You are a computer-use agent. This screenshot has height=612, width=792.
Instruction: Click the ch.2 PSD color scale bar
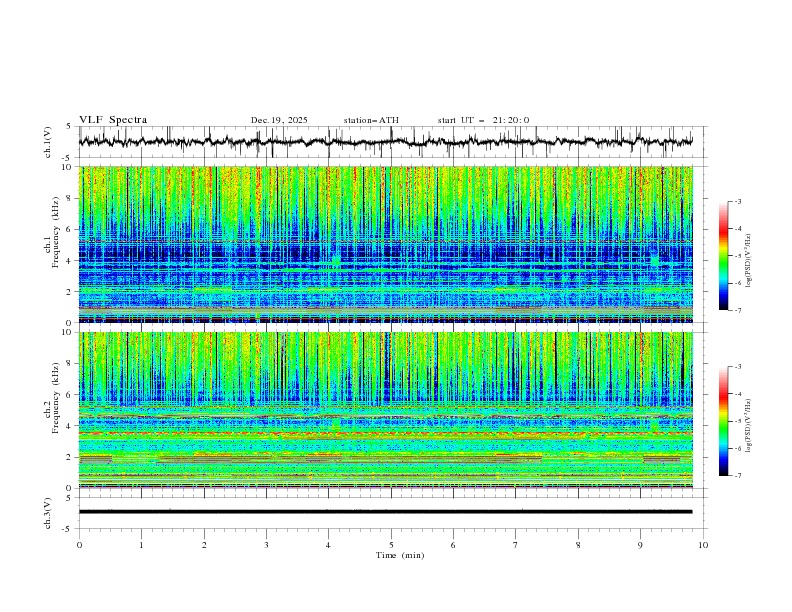tap(723, 421)
